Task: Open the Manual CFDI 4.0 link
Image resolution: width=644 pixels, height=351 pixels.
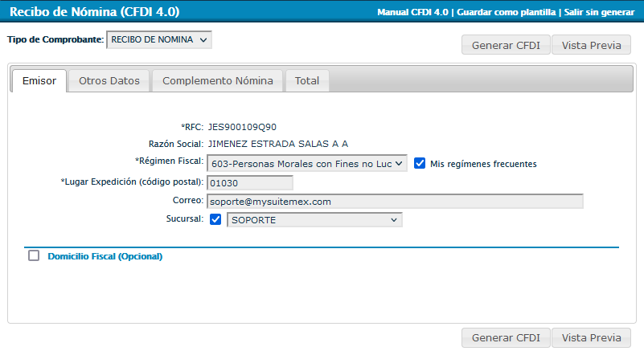Action: (413, 13)
